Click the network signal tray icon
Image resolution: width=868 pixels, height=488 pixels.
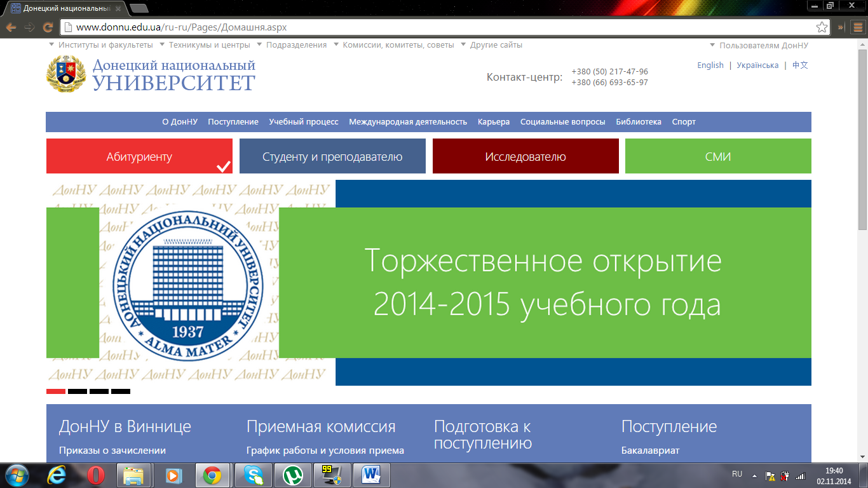point(801,475)
